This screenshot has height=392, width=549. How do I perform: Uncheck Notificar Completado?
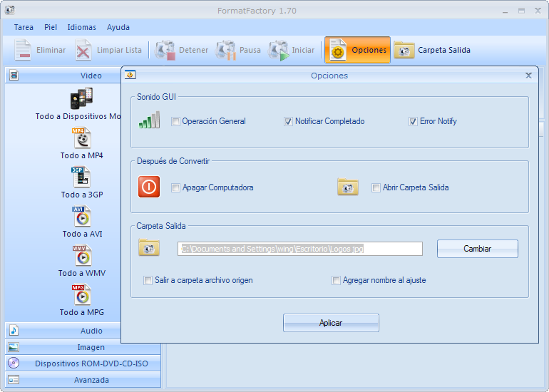289,122
